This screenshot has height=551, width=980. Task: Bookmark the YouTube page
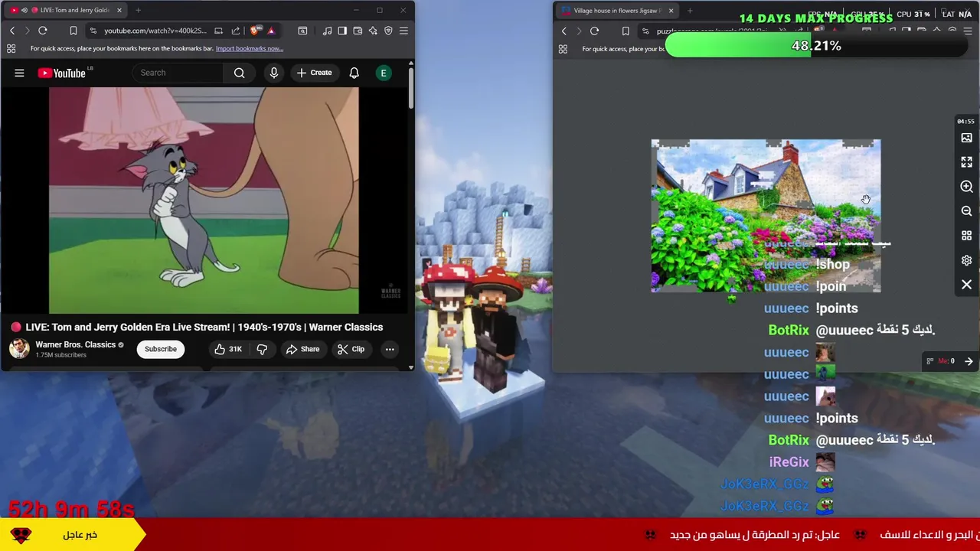pos(73,31)
